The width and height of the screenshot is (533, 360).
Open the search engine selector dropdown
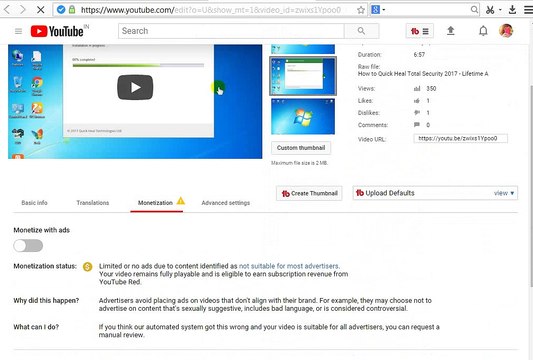pos(378,10)
